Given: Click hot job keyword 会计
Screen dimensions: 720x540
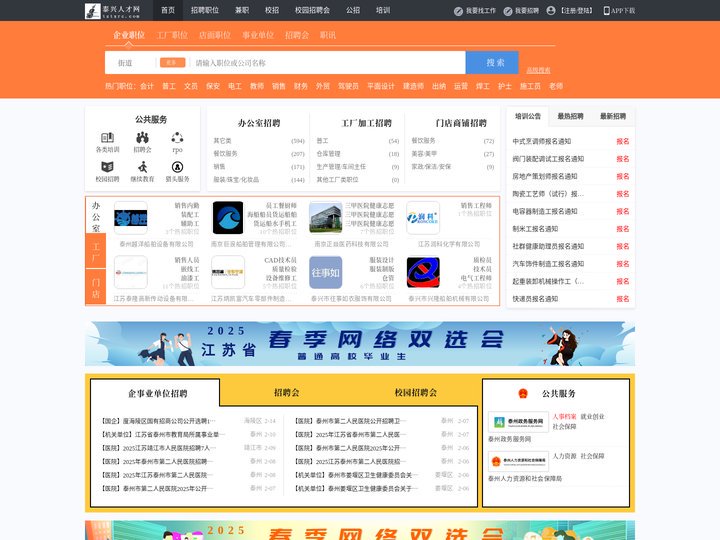Looking at the screenshot, I should click(x=147, y=86).
